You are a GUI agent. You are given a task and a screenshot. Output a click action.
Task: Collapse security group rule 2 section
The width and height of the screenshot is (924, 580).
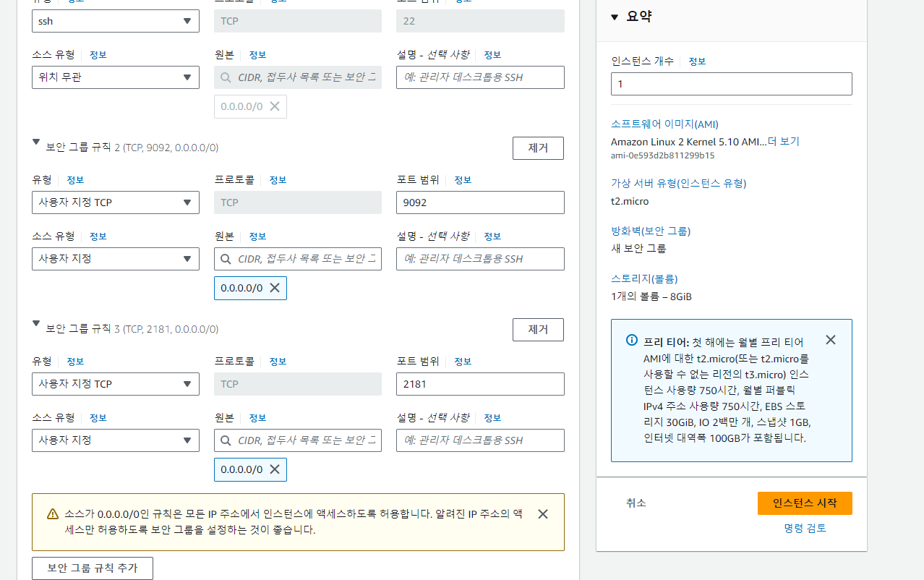coord(36,142)
